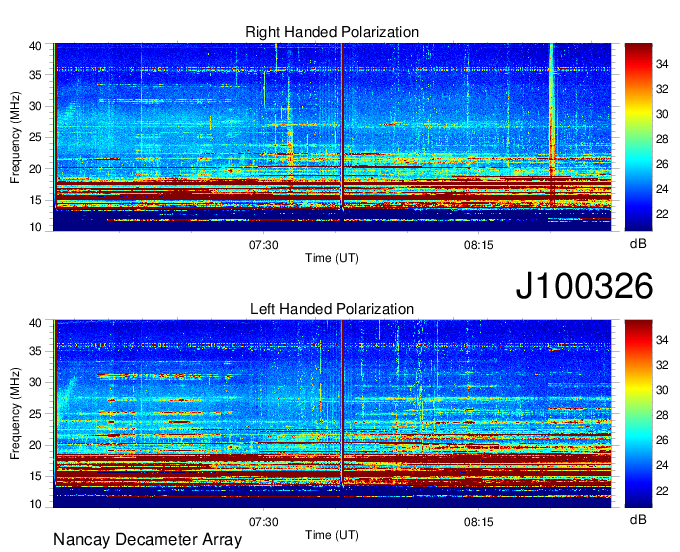The image size is (680, 552).
Task: Click the 'Right Handed Polarization' title
Action: (332, 32)
